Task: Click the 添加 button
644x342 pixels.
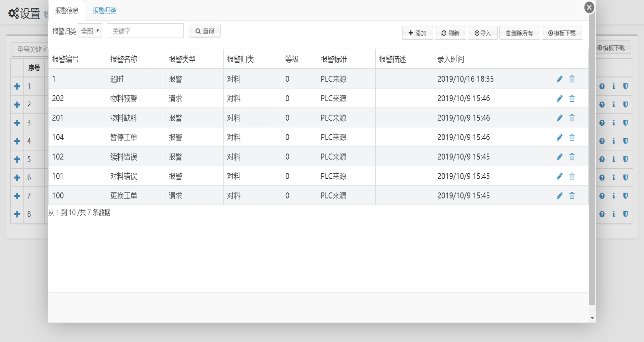Action: pyautogui.click(x=417, y=33)
